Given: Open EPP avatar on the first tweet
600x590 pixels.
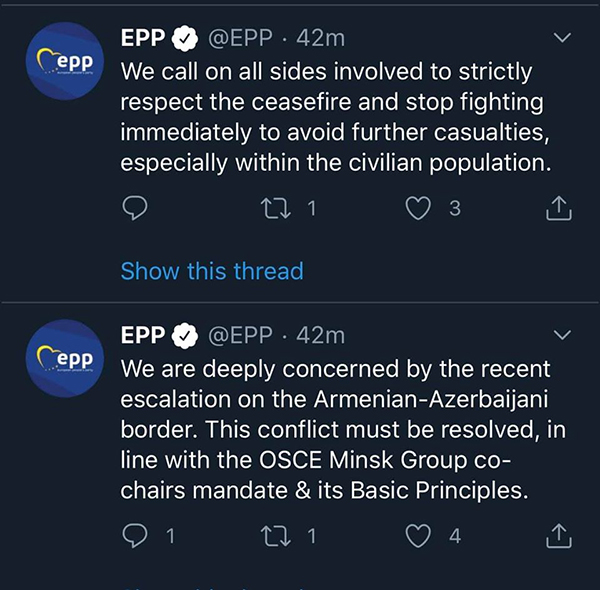Looking at the screenshot, I should [65, 61].
